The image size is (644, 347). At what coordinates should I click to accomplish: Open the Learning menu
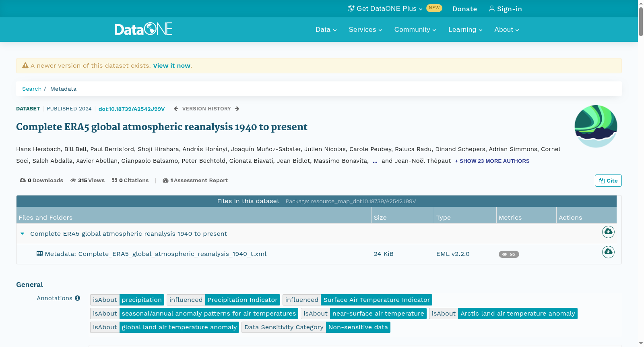[465, 30]
